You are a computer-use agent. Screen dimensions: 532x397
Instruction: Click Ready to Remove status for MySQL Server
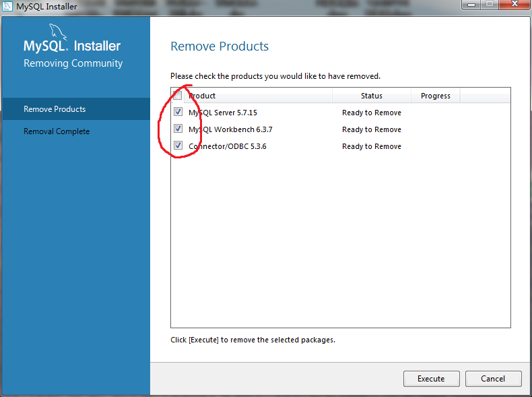coord(372,113)
